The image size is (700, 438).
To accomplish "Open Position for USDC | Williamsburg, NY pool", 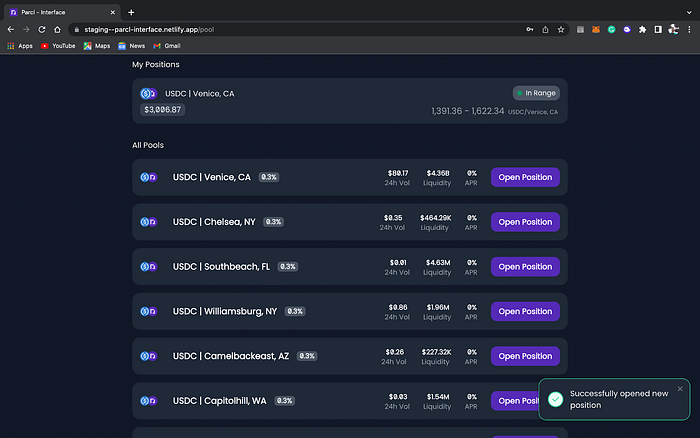I will (x=525, y=311).
